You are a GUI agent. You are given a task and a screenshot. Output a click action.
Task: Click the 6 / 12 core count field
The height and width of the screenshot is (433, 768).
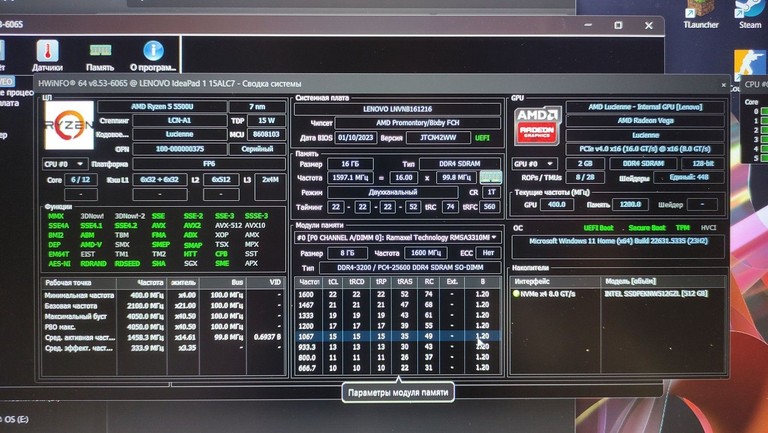pyautogui.click(x=80, y=180)
